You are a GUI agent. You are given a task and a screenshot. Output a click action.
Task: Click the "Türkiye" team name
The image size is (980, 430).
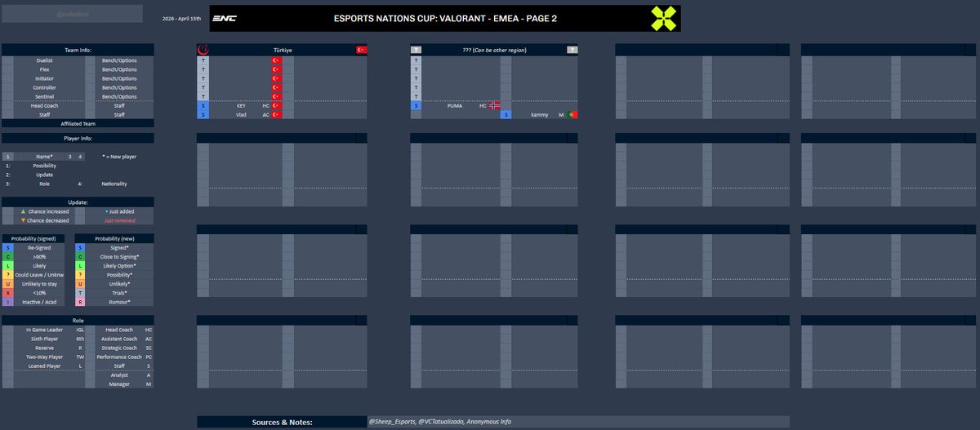pyautogui.click(x=282, y=50)
